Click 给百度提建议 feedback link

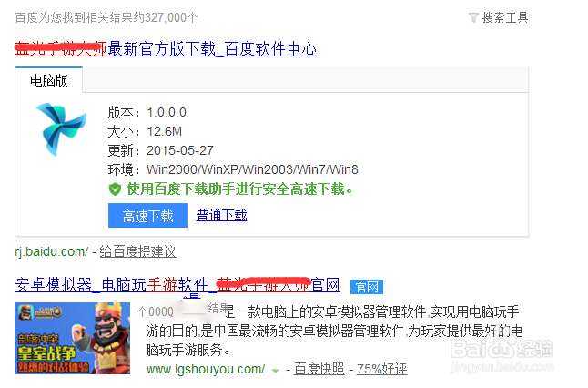138,251
